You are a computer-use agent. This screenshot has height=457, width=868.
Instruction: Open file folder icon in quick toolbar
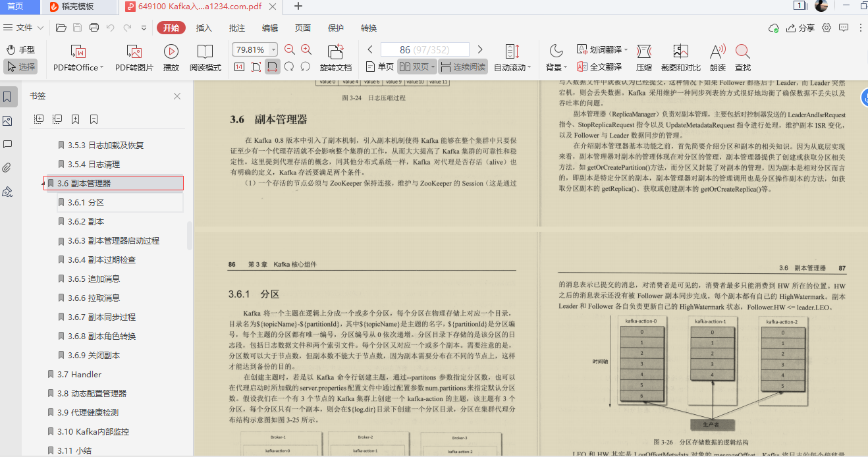click(61, 28)
